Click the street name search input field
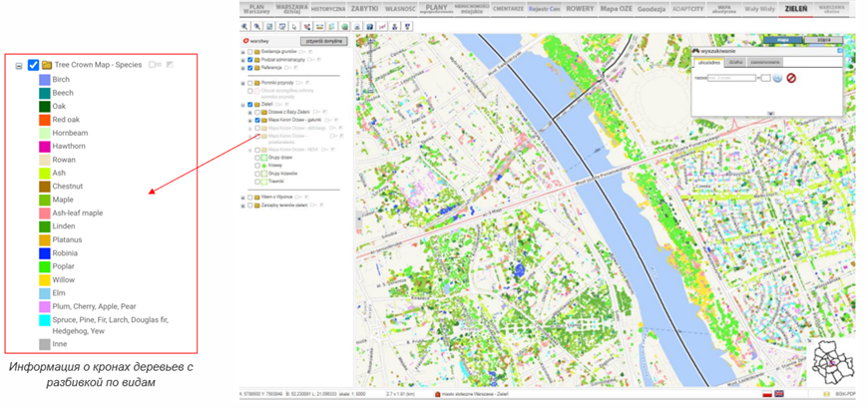The height and width of the screenshot is (408, 868). pyautogui.click(x=730, y=78)
